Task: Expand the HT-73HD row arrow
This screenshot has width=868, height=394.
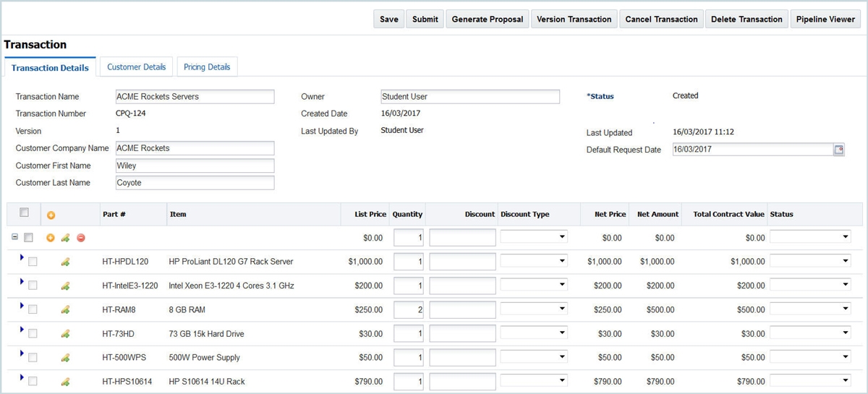Action: pos(22,329)
